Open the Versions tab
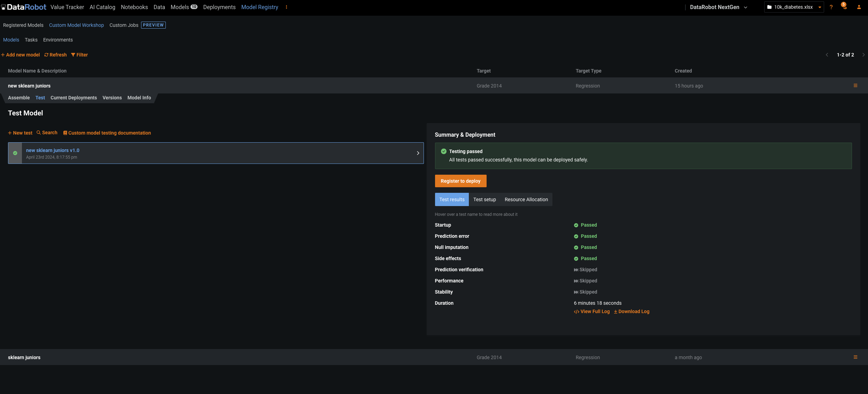 point(112,98)
